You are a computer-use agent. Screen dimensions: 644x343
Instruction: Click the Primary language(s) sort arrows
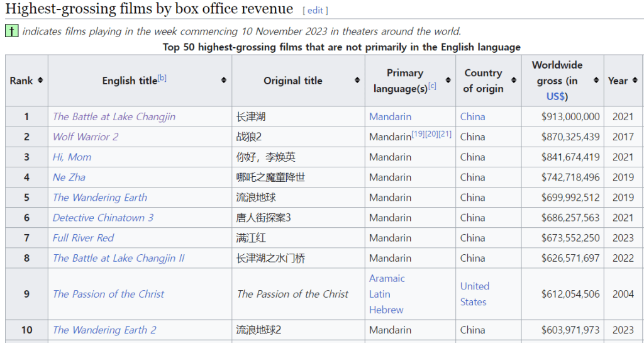[x=448, y=81]
